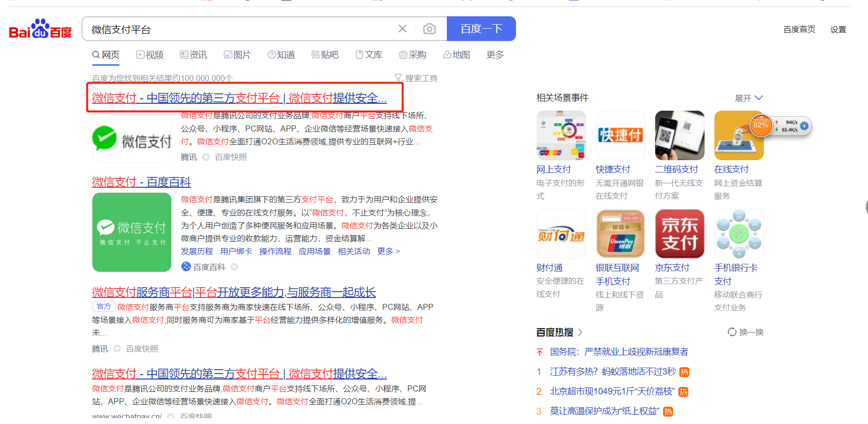This screenshot has width=868, height=424.
Task: Open the 更多 tab menu
Action: click(x=495, y=55)
